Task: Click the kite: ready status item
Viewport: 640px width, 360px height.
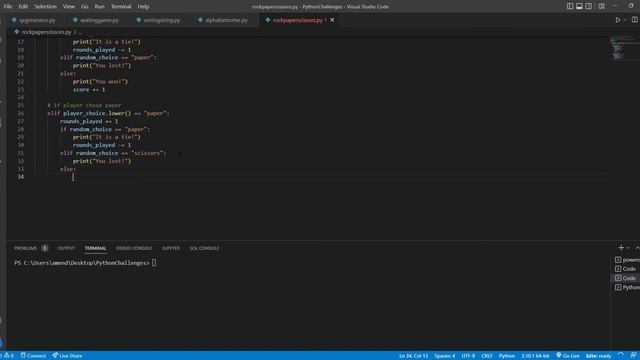Action: point(598,356)
